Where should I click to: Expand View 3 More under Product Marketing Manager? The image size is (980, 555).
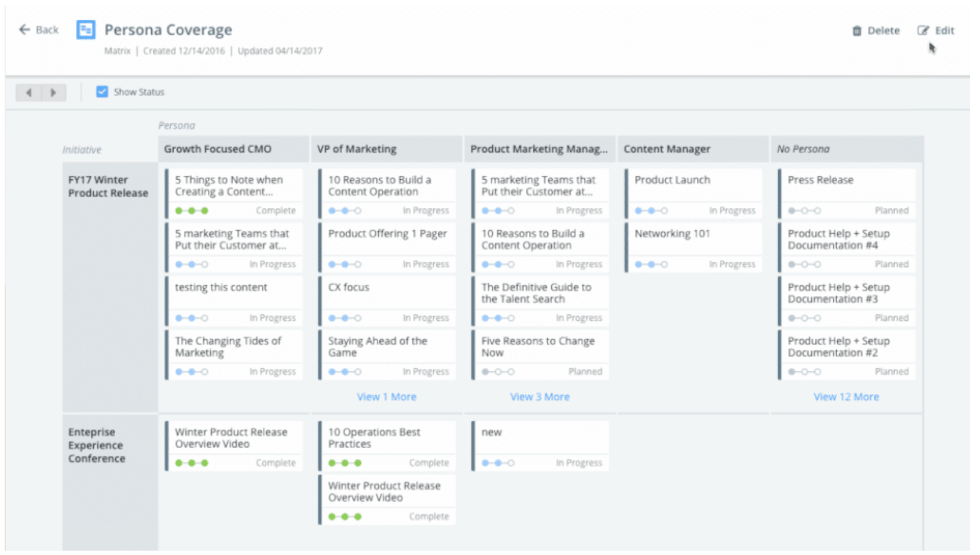pyautogui.click(x=539, y=397)
